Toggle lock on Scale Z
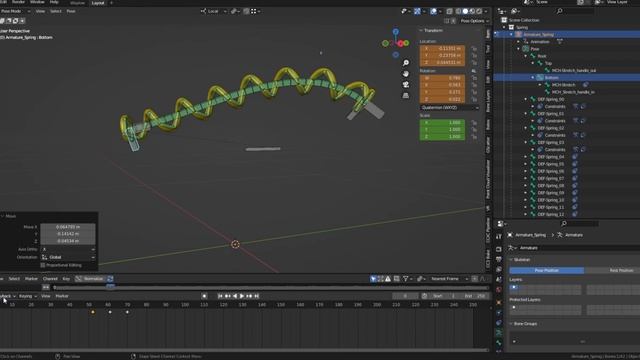The width and height of the screenshot is (640, 360). tap(474, 137)
